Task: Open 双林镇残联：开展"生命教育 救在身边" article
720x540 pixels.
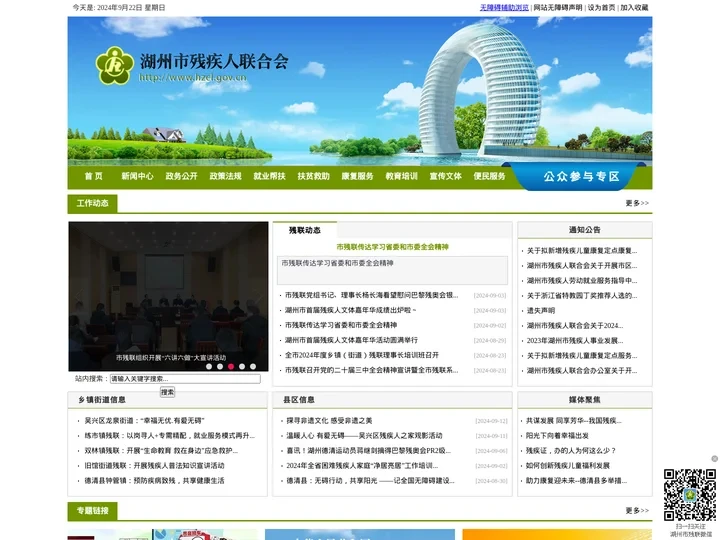Action: [x=161, y=451]
